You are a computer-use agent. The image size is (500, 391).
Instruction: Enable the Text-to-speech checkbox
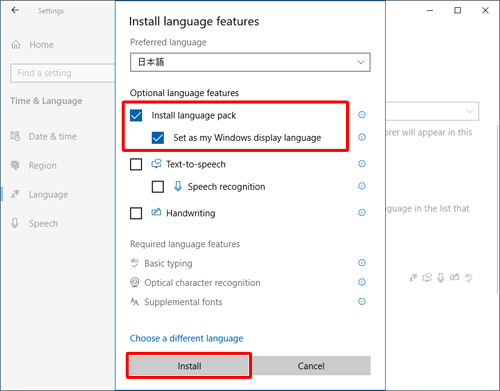(x=136, y=164)
